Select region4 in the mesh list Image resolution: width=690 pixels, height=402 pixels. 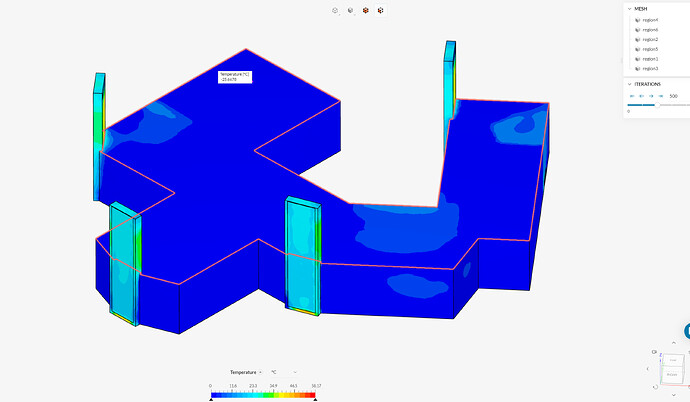click(650, 20)
